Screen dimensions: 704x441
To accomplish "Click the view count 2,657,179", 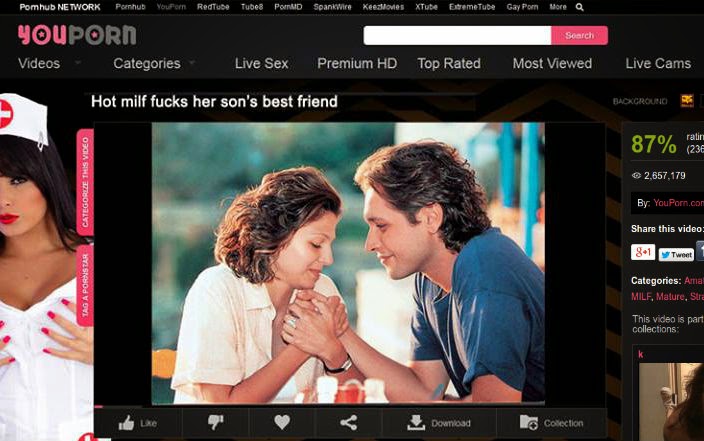I will [664, 176].
